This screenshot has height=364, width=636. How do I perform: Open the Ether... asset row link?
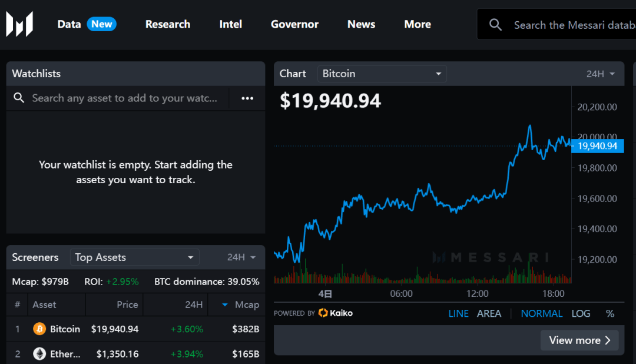point(65,354)
